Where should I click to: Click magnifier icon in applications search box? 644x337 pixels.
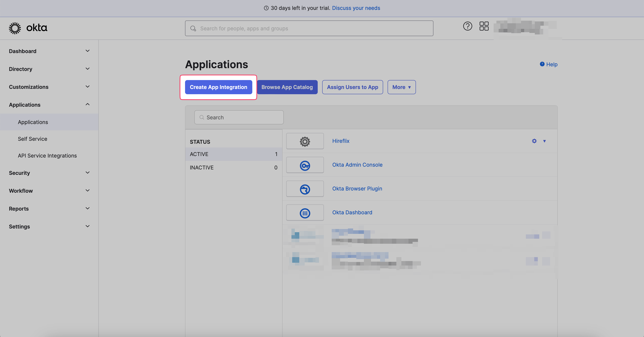coord(202,117)
